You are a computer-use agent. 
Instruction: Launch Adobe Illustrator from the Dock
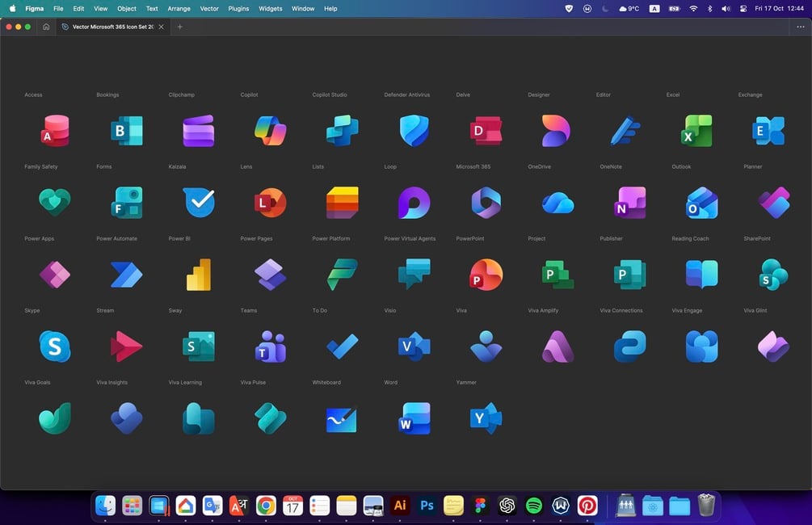pos(400,506)
